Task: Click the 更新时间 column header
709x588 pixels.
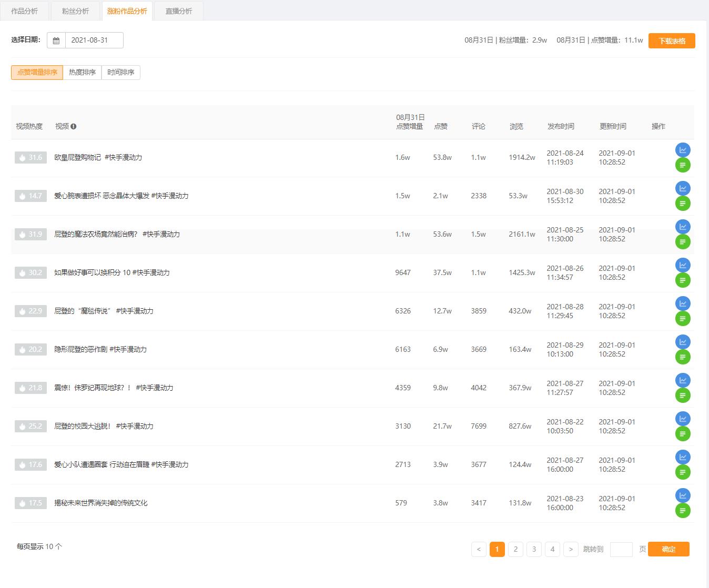Action: pos(613,126)
